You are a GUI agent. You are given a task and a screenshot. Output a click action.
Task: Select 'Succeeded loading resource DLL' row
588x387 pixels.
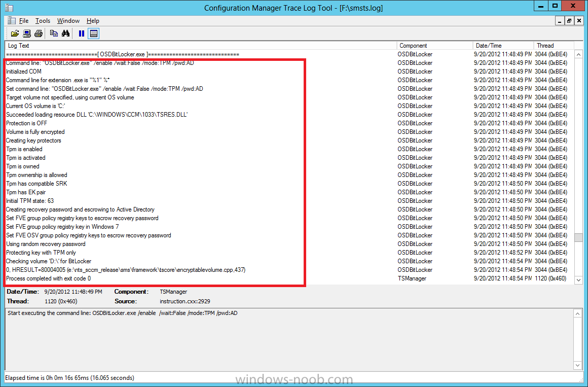point(289,115)
